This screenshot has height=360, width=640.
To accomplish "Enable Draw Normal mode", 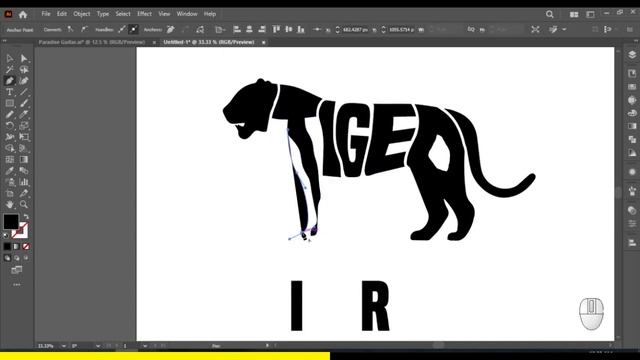I will coord(7,258).
